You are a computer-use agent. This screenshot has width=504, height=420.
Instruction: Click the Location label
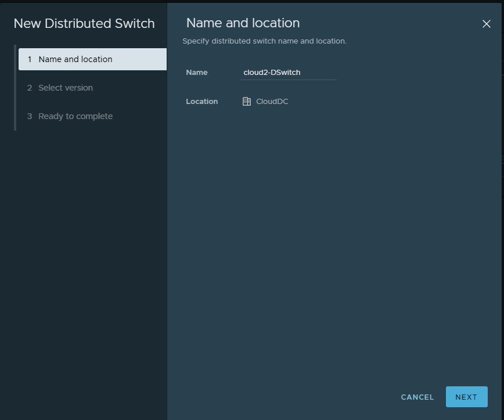tap(202, 102)
